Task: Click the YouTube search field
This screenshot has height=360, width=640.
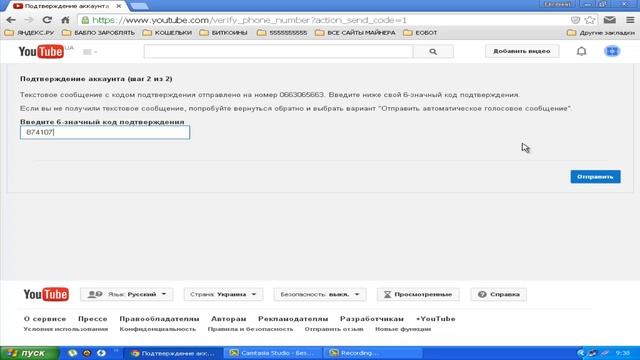Action: point(278,51)
